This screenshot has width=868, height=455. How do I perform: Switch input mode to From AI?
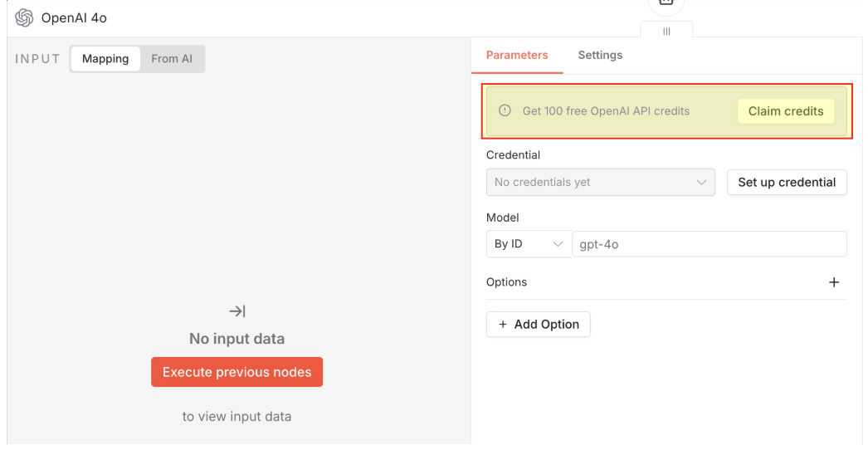click(x=172, y=59)
